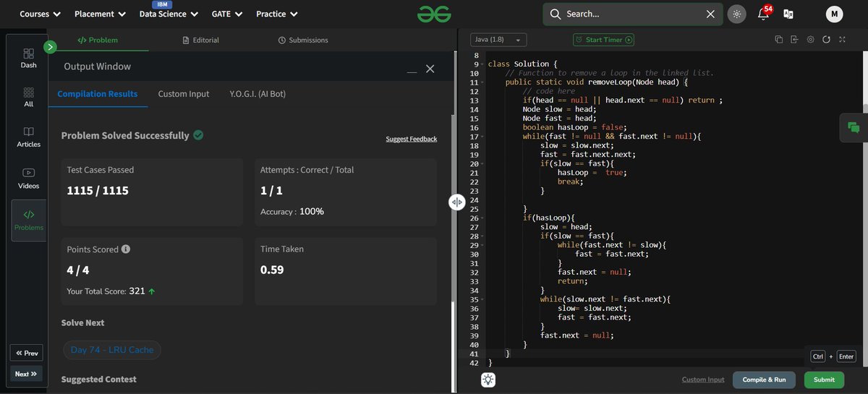Enter fullscreen editor mode icon

pyautogui.click(x=842, y=40)
